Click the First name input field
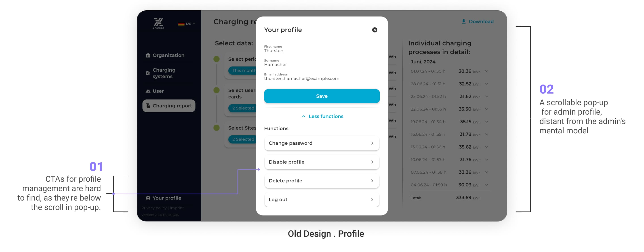Screen dimensions: 644x252 tap(322, 51)
